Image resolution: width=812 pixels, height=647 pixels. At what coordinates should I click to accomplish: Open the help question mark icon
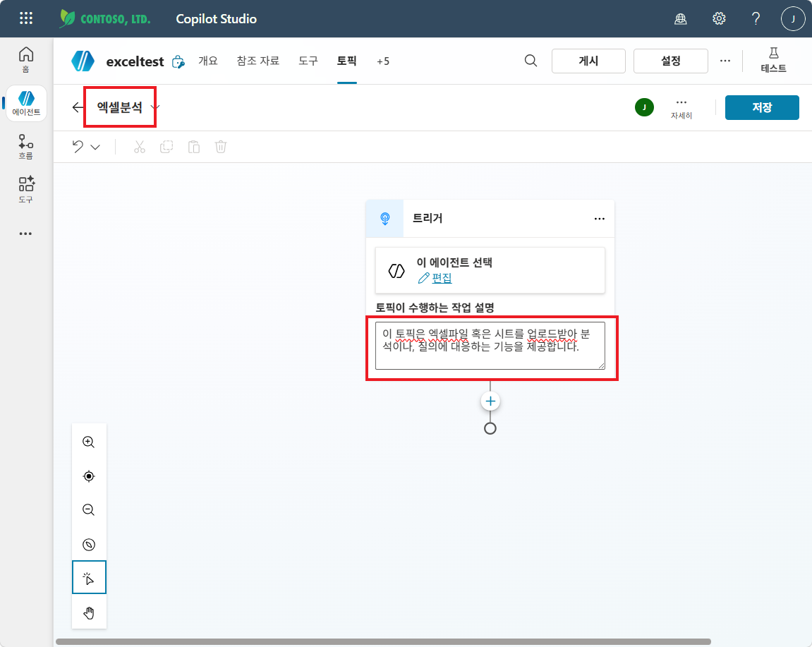756,19
